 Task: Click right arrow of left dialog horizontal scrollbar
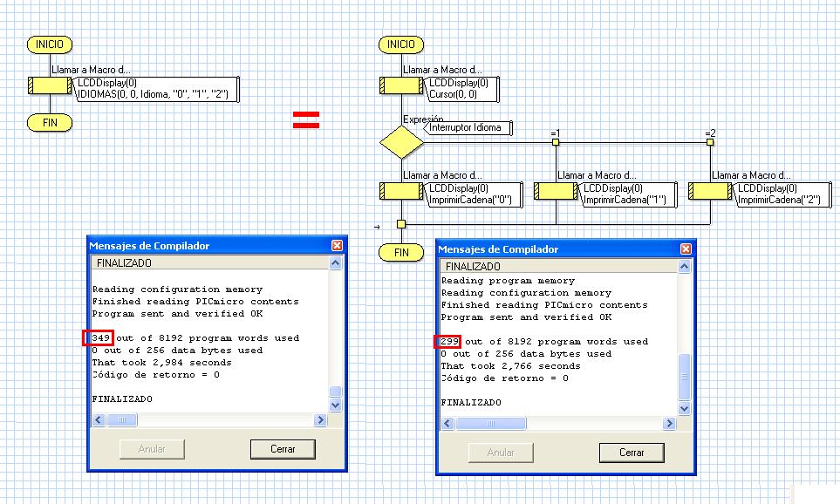coord(320,420)
